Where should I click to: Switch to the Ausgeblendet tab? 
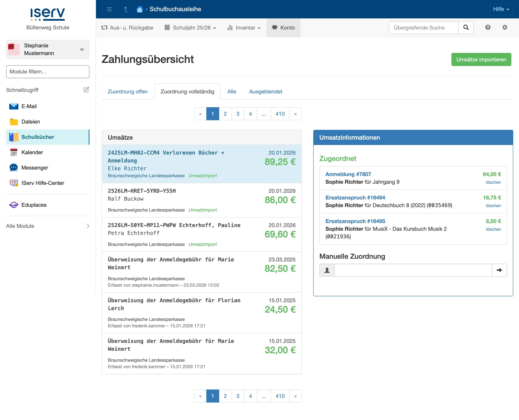(x=266, y=91)
